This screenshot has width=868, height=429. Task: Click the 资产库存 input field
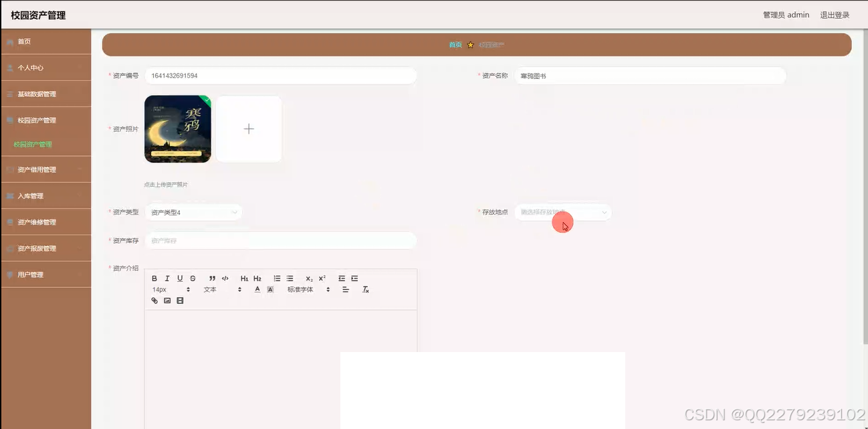pyautogui.click(x=281, y=240)
